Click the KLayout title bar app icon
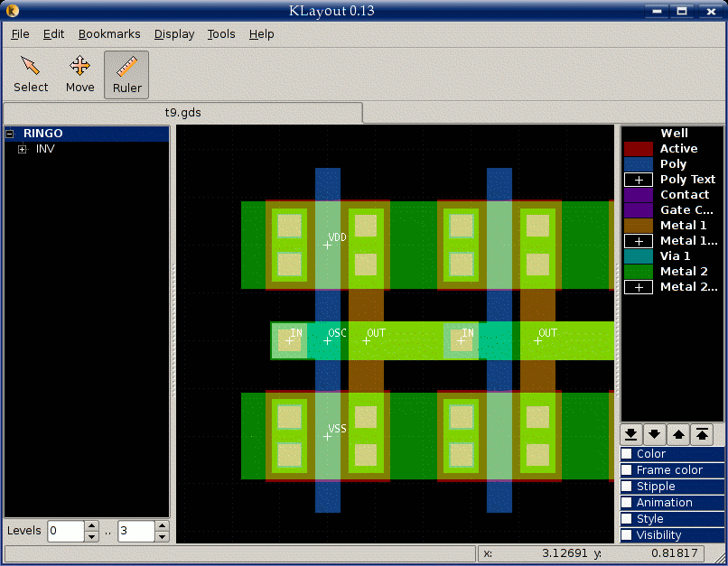 tap(12, 11)
